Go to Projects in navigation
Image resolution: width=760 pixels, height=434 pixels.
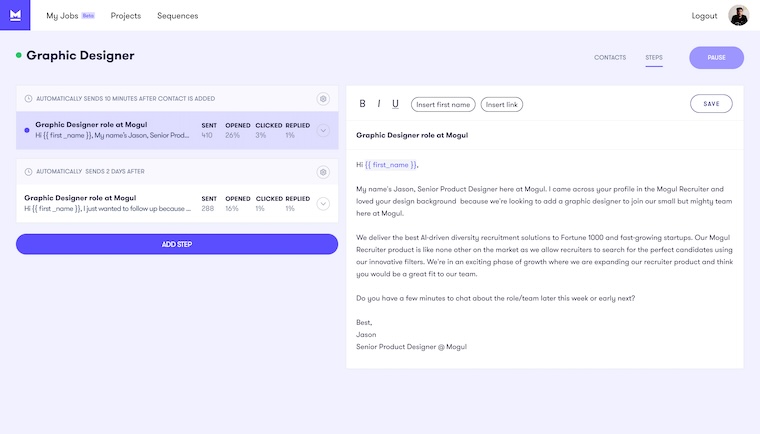[x=126, y=16]
